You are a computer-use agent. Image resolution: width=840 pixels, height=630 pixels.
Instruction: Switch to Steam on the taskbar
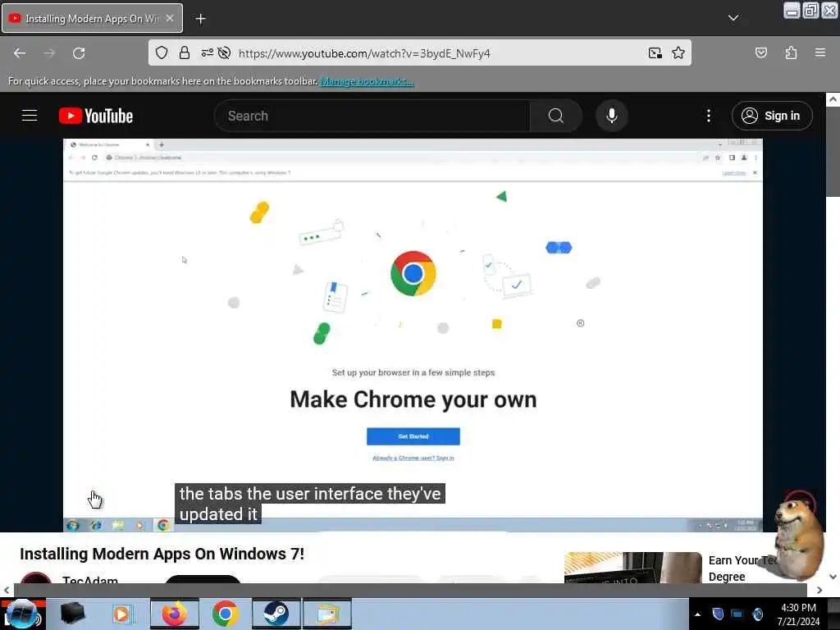pyautogui.click(x=276, y=614)
